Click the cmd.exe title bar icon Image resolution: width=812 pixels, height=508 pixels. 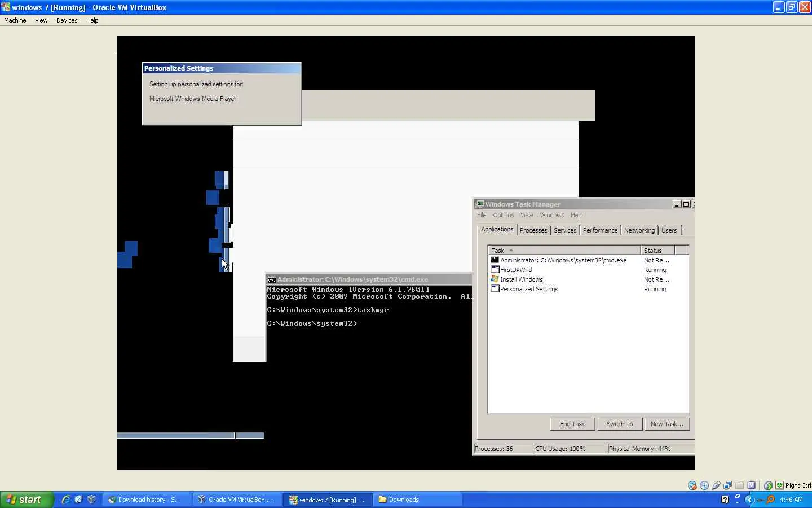[271, 279]
